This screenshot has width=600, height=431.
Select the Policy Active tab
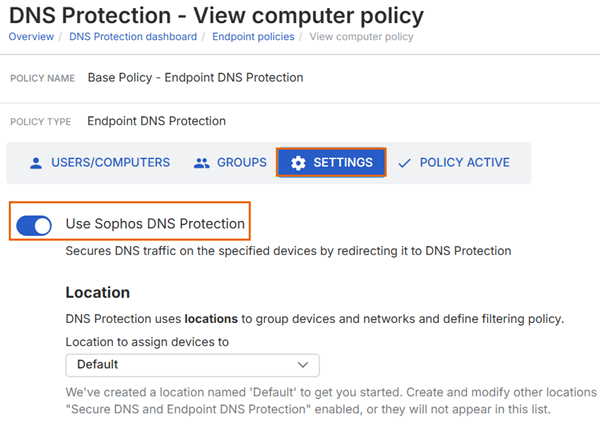tap(454, 163)
